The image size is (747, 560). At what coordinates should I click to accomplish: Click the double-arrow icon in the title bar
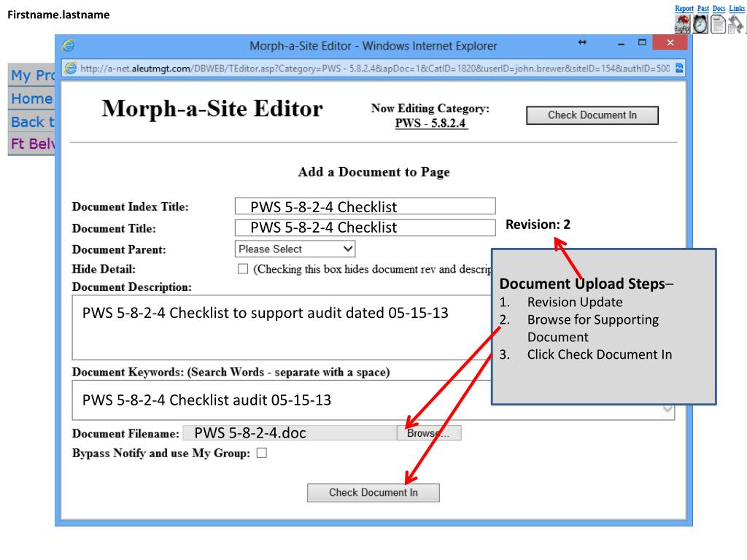[582, 42]
